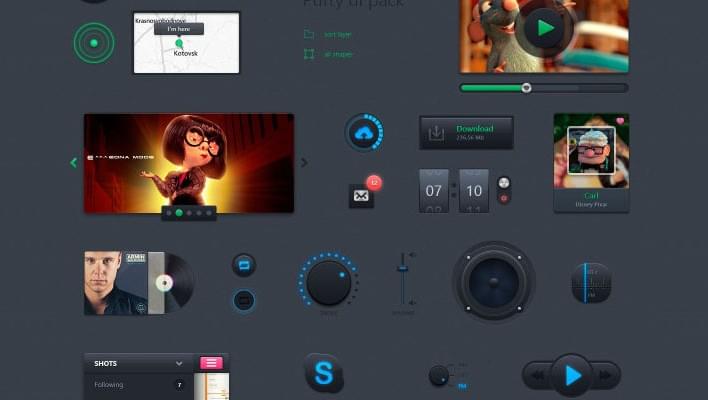This screenshot has width=708, height=400.
Task: Click the minute flip card showing 10
Action: (474, 191)
